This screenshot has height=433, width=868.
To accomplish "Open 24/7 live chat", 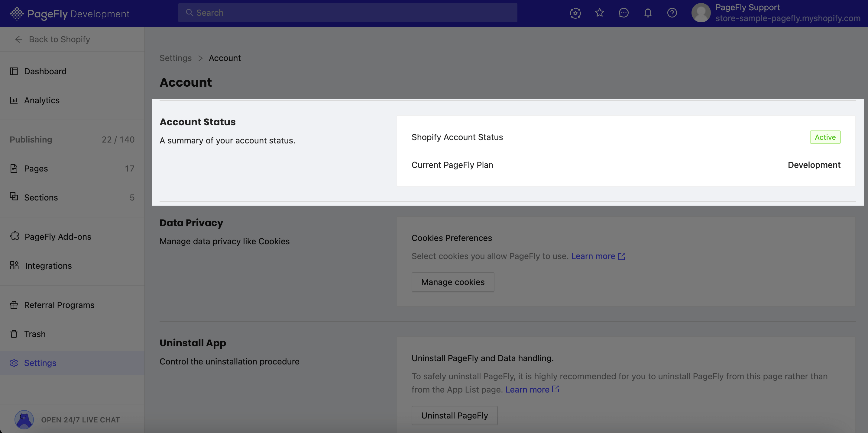I will 80,420.
